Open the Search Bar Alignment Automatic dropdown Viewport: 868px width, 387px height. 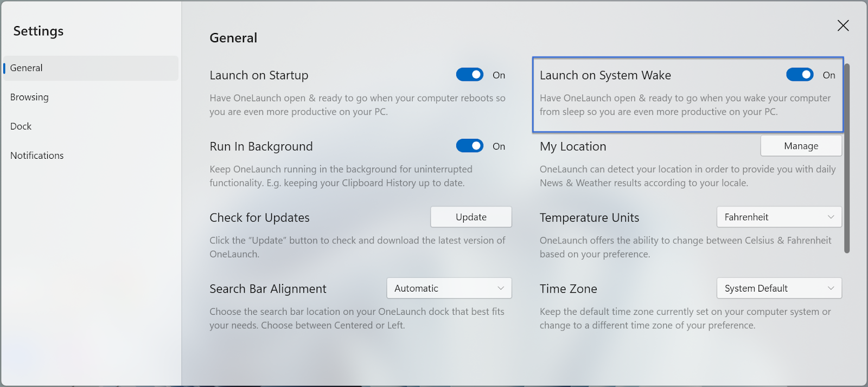click(x=449, y=288)
